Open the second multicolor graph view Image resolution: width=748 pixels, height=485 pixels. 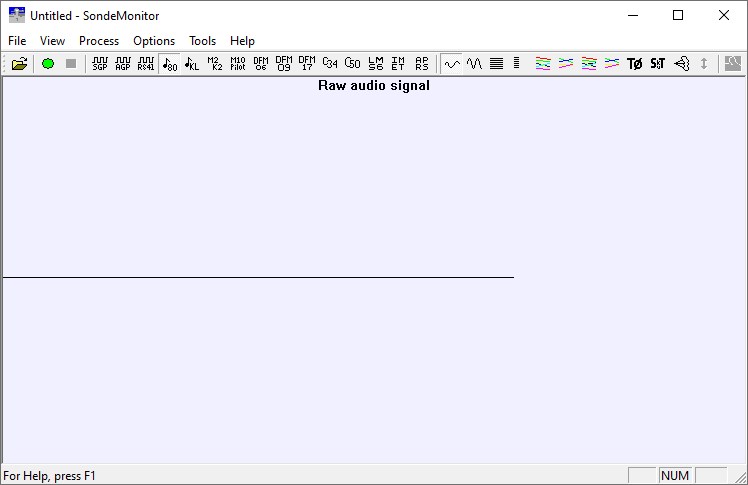click(x=566, y=63)
